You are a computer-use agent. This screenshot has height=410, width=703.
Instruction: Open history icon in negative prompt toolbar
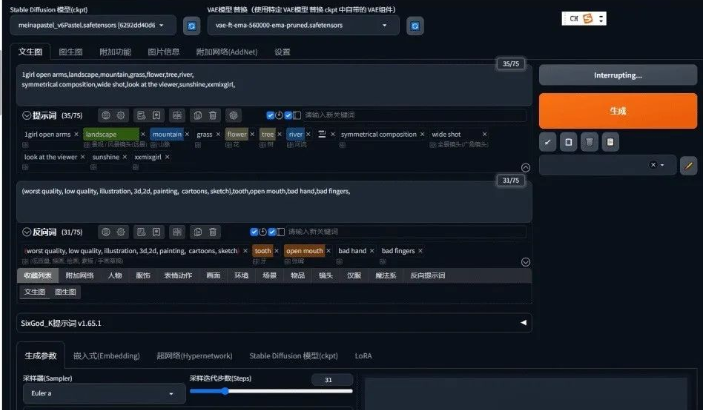click(141, 232)
